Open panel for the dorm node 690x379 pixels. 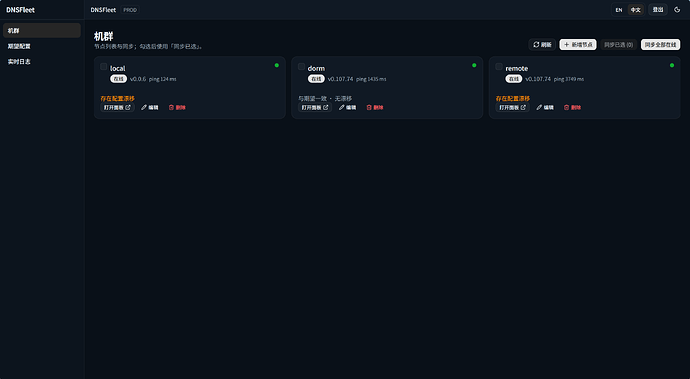[x=315, y=107]
